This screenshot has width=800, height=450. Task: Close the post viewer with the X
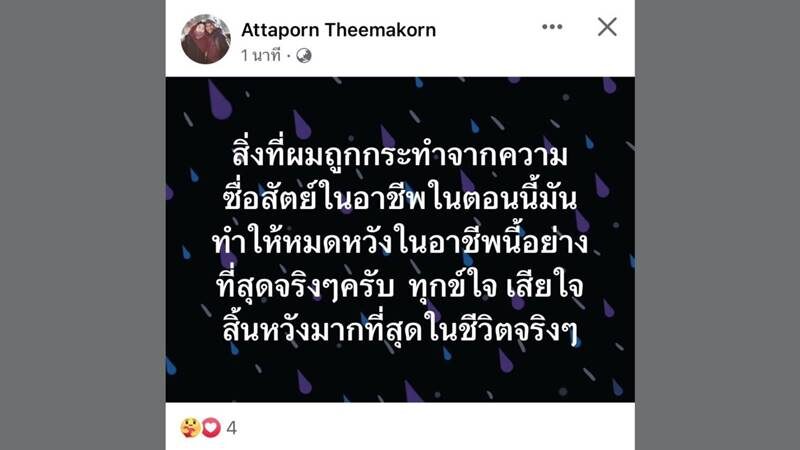point(607,27)
